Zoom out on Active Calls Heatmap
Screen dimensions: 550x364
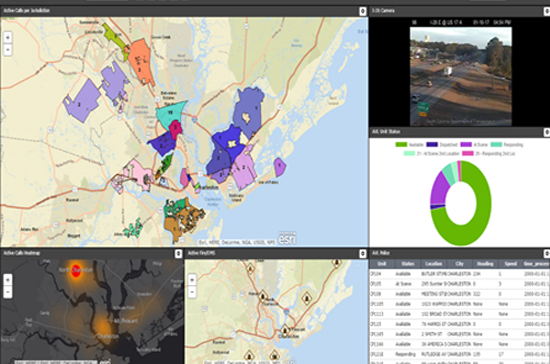8,292
